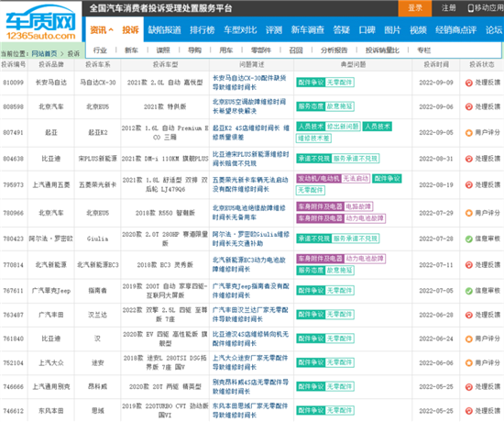Viewport: 504px width, 422px height.
Task: Click the date 2022-09-06
Action: pos(436,106)
